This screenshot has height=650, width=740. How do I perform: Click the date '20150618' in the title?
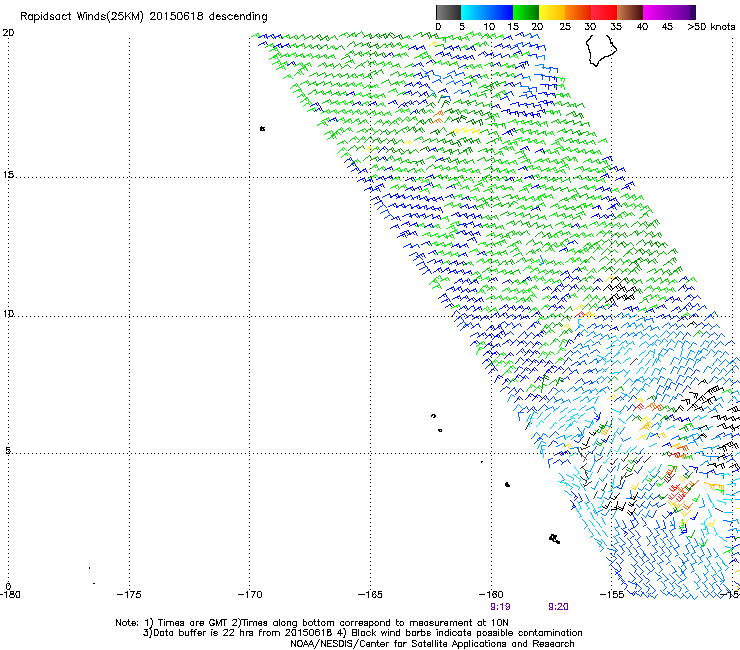(176, 16)
